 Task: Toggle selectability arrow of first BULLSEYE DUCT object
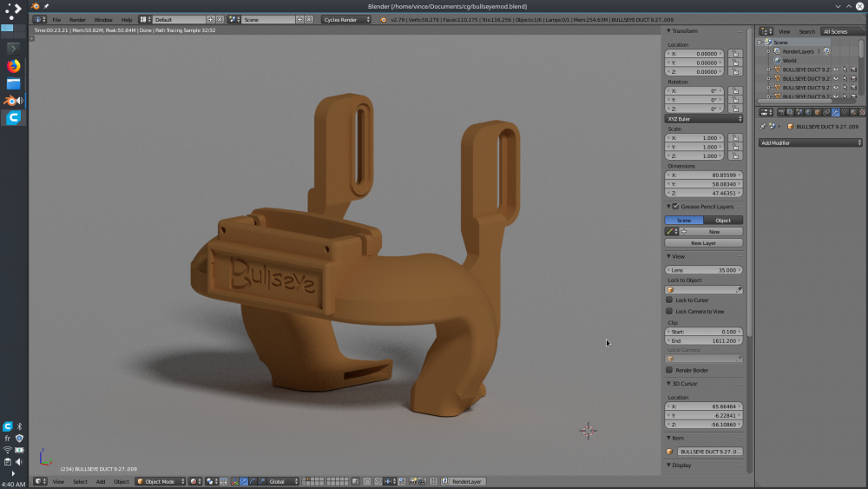pos(845,69)
